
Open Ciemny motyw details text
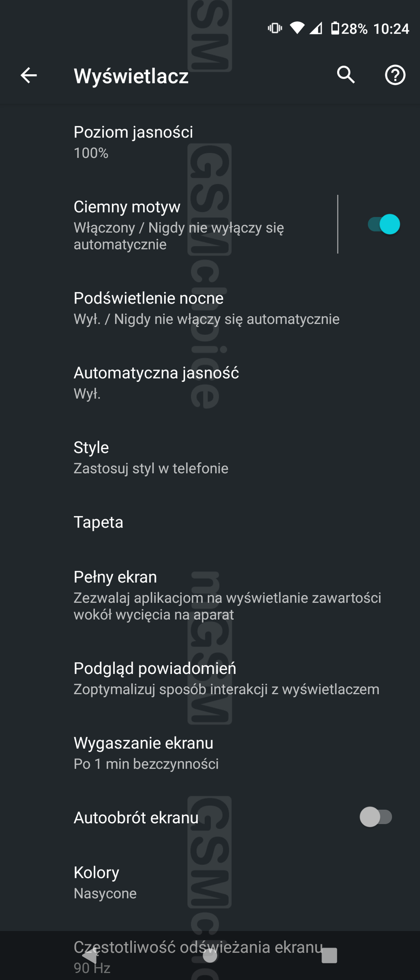179,225
